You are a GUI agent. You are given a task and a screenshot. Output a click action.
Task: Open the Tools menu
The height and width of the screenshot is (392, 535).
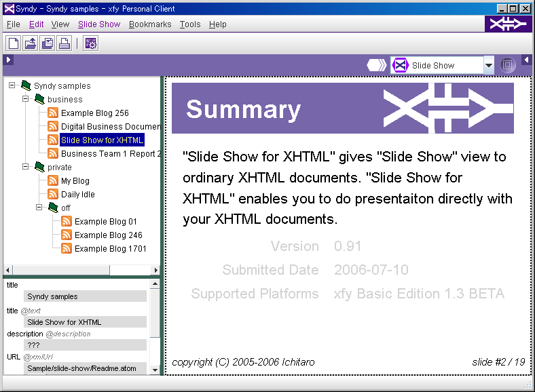point(190,24)
